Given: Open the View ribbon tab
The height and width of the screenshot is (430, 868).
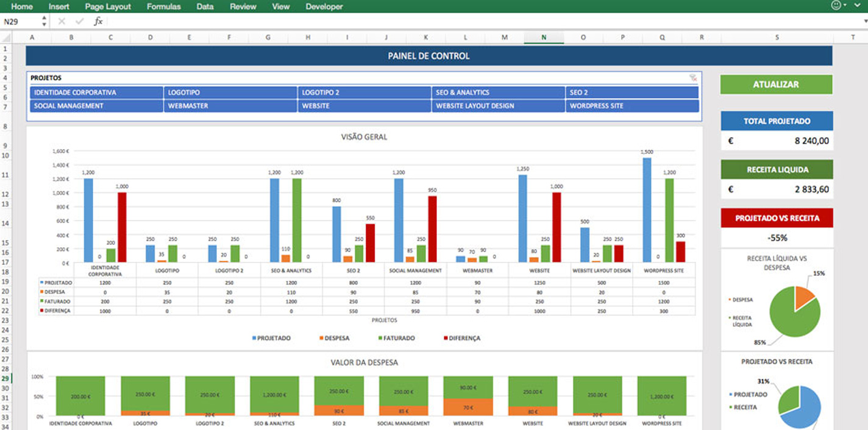Looking at the screenshot, I should tap(281, 7).
